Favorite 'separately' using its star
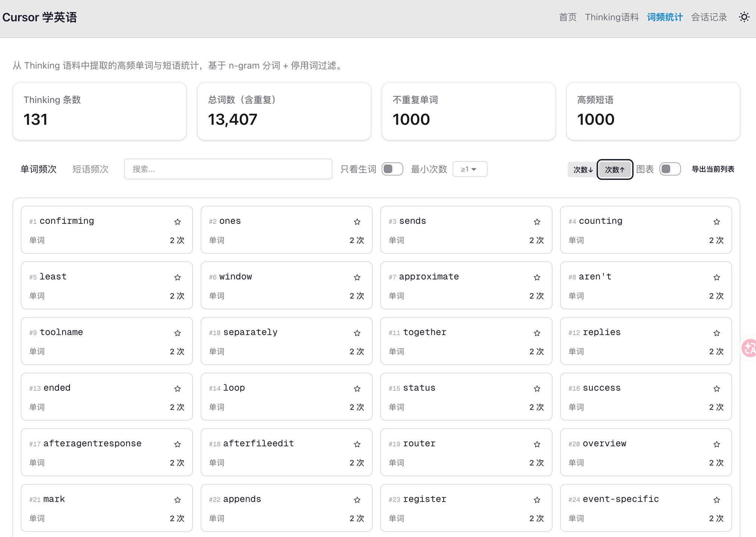 357,333
